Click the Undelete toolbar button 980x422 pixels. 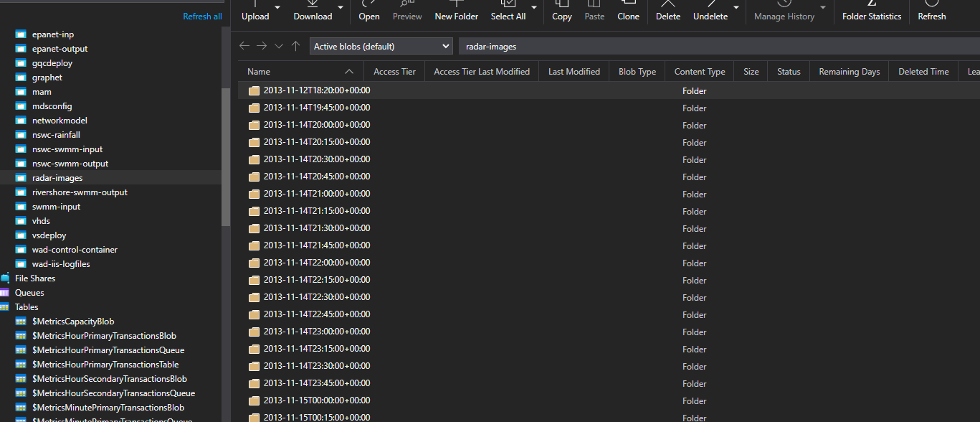[x=710, y=11]
